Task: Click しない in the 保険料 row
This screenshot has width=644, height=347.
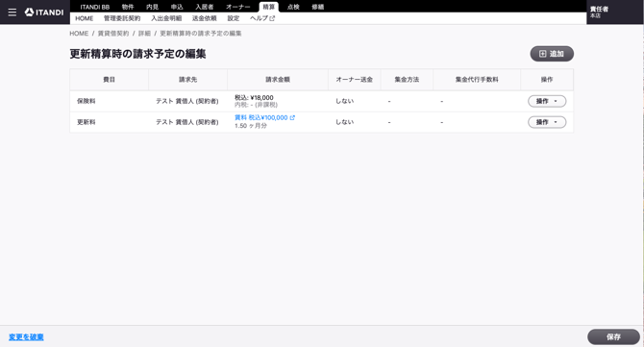Action: click(x=345, y=101)
